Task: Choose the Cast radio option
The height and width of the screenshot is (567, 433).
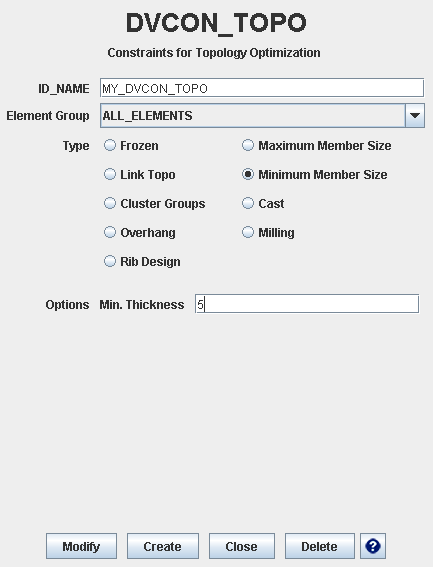Action: click(248, 203)
